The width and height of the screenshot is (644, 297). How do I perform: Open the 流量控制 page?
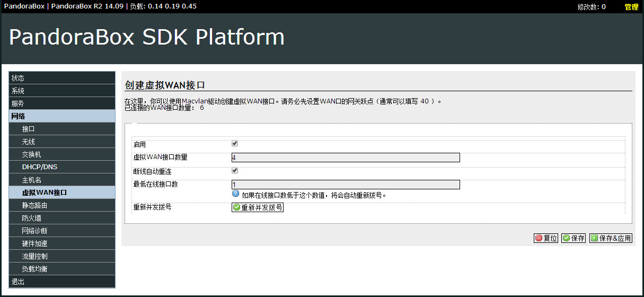(x=62, y=256)
